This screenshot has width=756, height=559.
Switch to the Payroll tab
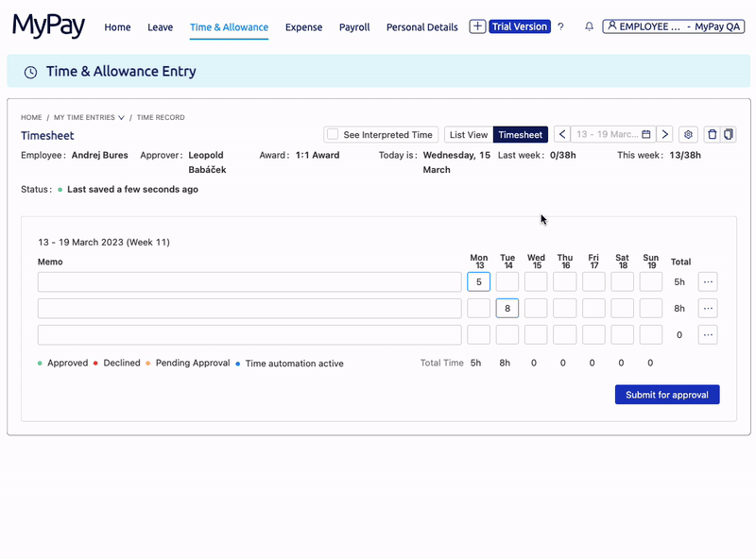point(354,27)
